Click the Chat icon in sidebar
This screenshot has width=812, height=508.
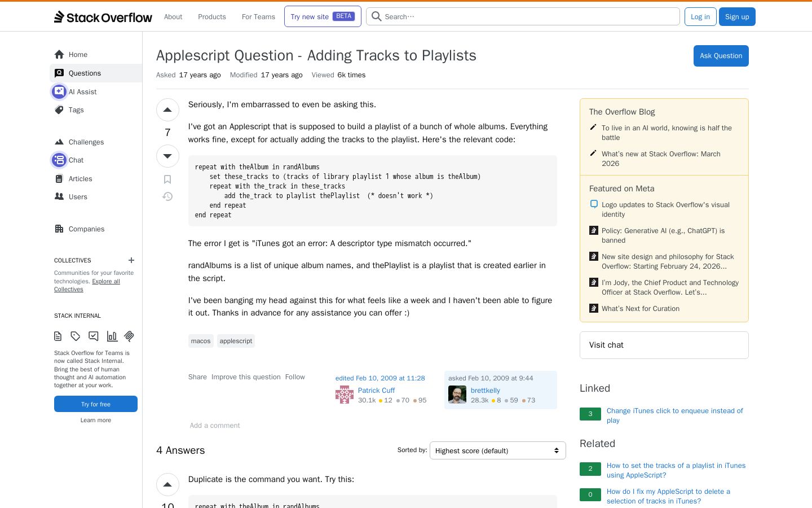(59, 160)
